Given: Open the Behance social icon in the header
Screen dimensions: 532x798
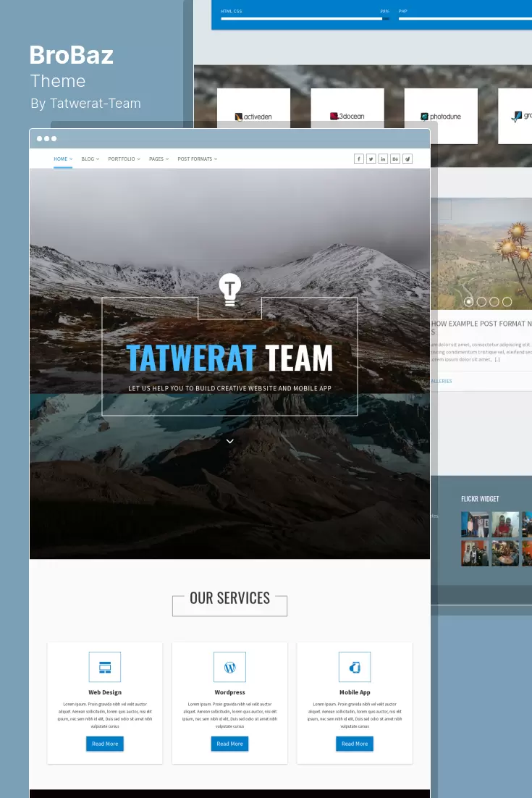Looking at the screenshot, I should (395, 159).
